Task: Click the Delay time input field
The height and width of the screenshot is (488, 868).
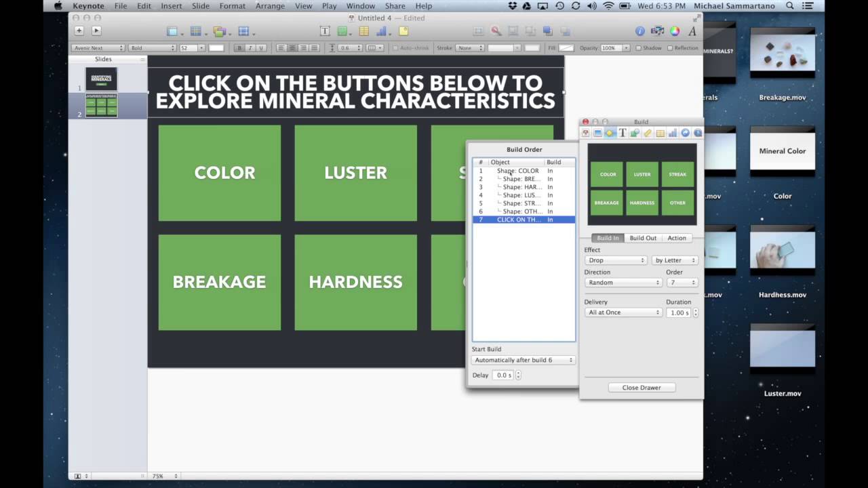Action: tap(503, 375)
